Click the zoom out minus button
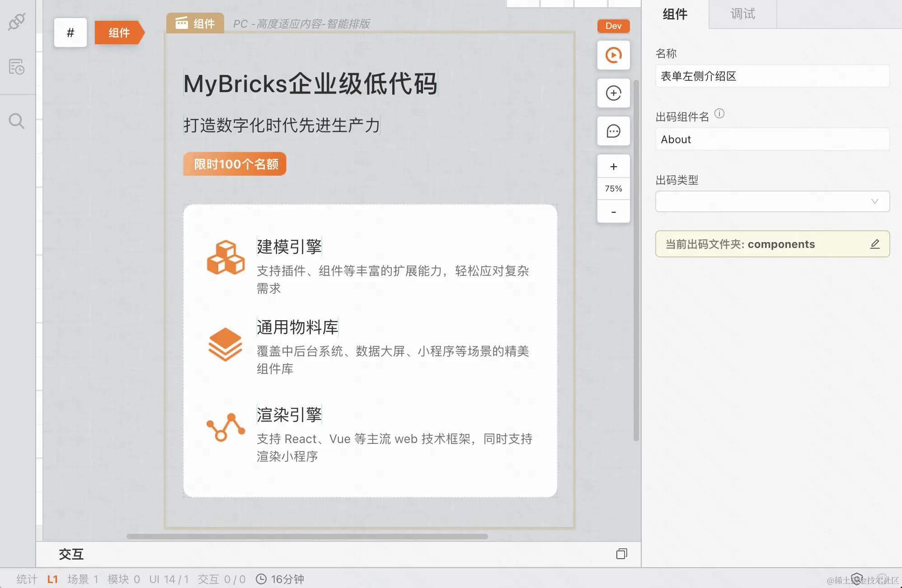Viewport: 902px width, 588px height. tap(613, 212)
